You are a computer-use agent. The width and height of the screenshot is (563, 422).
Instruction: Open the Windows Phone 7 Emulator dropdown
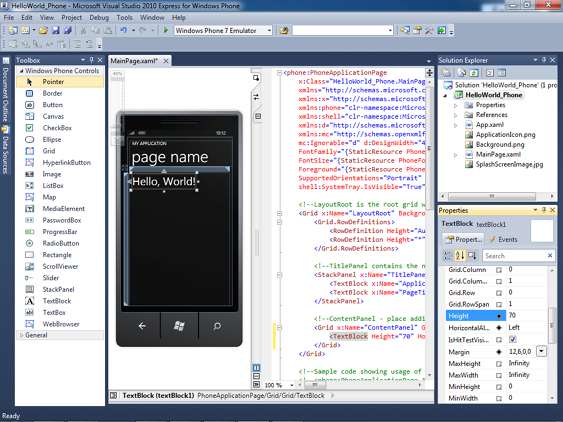pos(269,31)
